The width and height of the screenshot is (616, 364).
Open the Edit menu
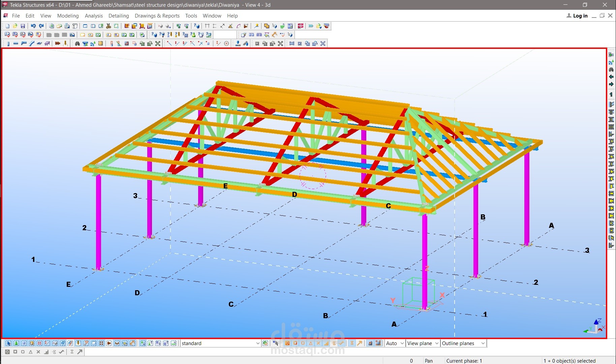tap(30, 16)
